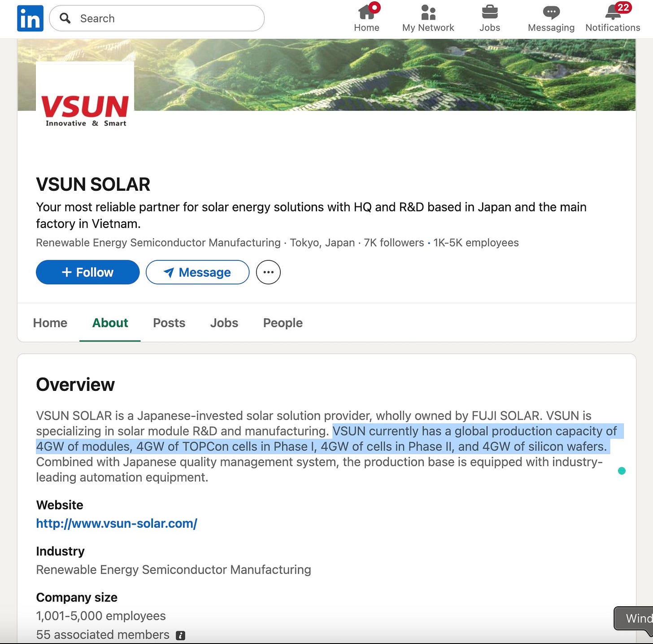Click the 1K-5K employees link
The image size is (653, 644).
pos(476,243)
